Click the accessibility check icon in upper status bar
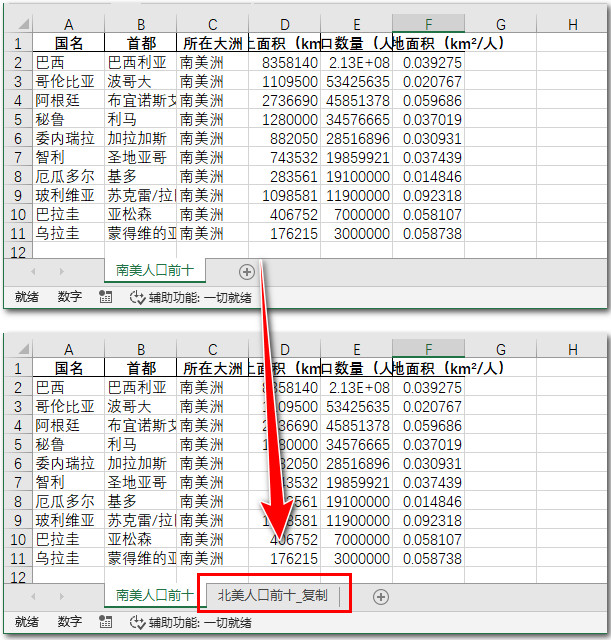This screenshot has width=611, height=640. point(137,298)
